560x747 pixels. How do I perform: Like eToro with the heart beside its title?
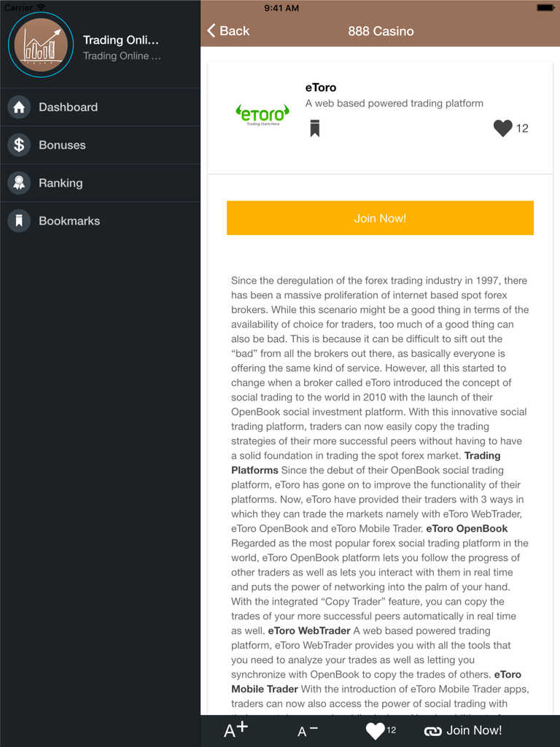[503, 128]
